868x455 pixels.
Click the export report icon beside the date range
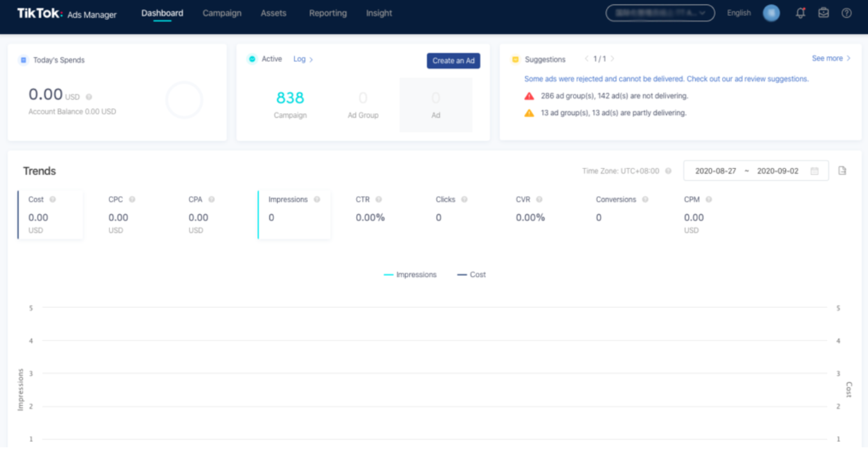[x=842, y=170]
